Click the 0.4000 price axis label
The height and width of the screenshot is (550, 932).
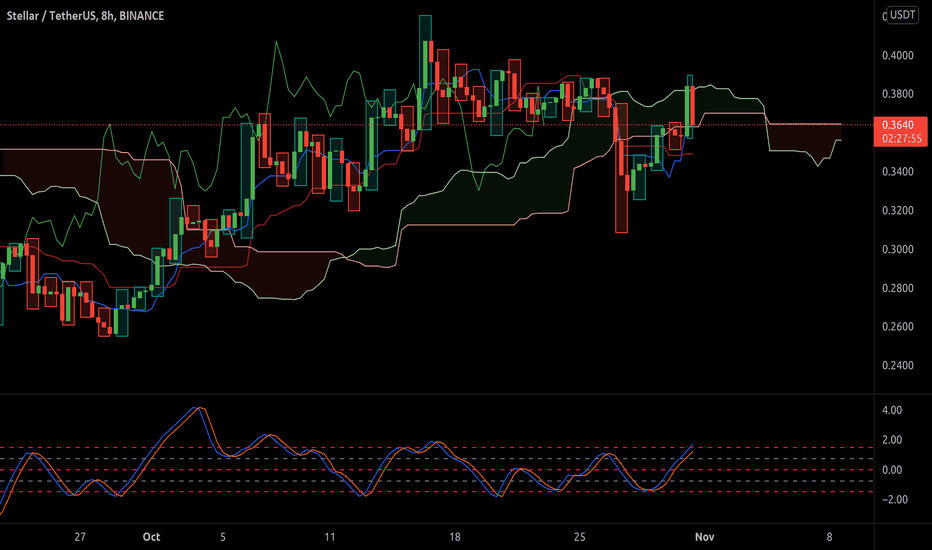coord(898,55)
